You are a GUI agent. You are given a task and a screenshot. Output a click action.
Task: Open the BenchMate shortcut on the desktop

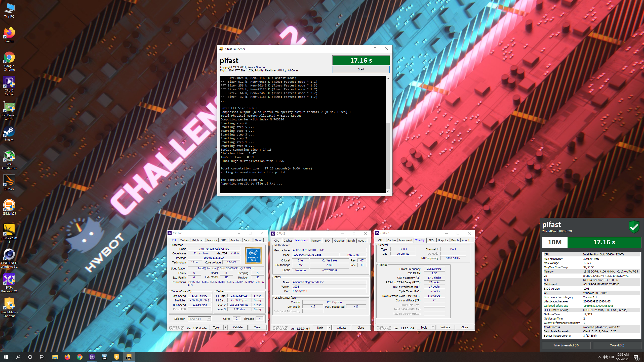9,308
